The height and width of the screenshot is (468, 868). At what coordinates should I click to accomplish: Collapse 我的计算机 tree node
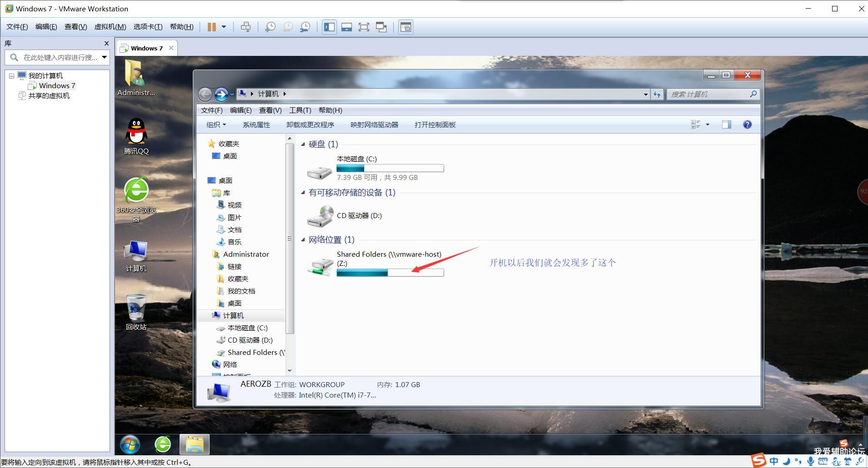11,76
